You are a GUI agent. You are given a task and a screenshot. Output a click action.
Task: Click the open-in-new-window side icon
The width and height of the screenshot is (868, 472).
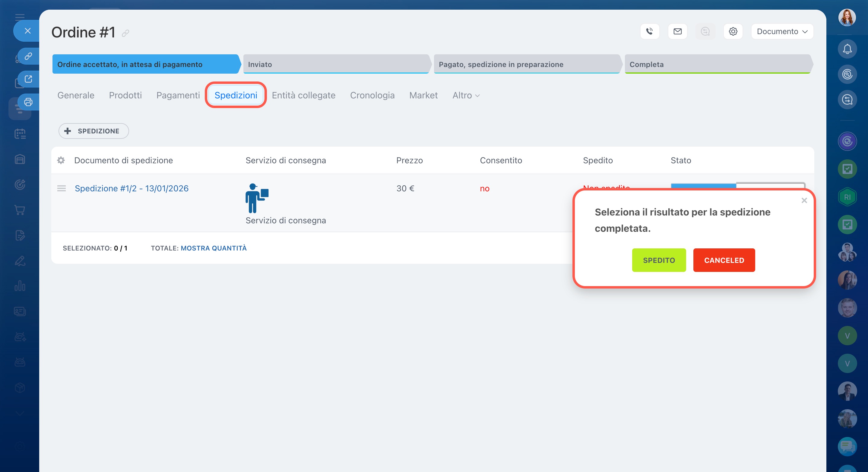coord(28,79)
